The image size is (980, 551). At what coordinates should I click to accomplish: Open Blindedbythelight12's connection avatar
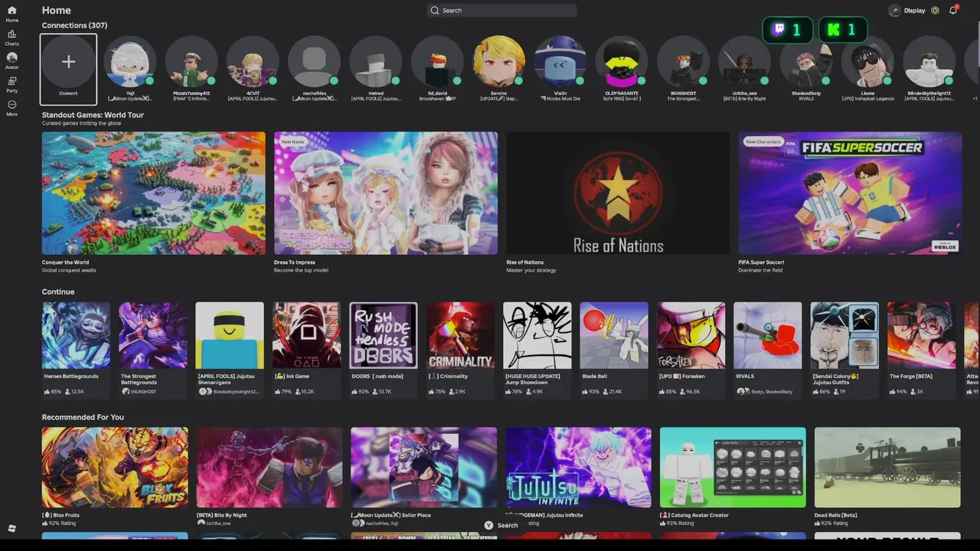coord(929,62)
